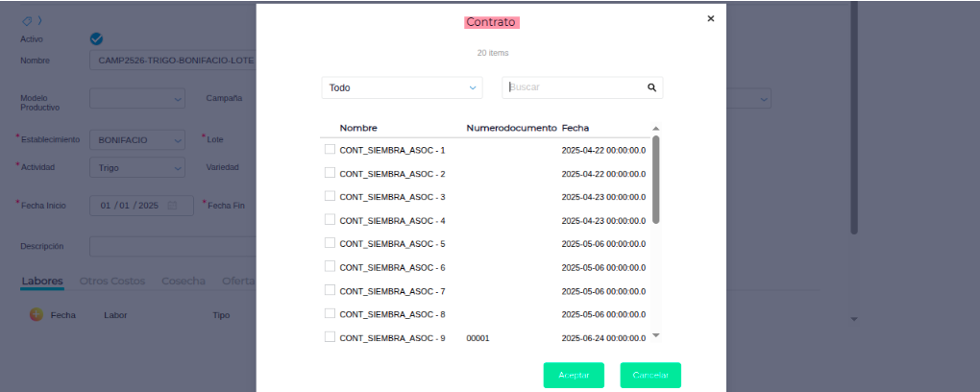Click the Buscar search field
Image resolution: width=980 pixels, height=392 pixels.
(574, 87)
